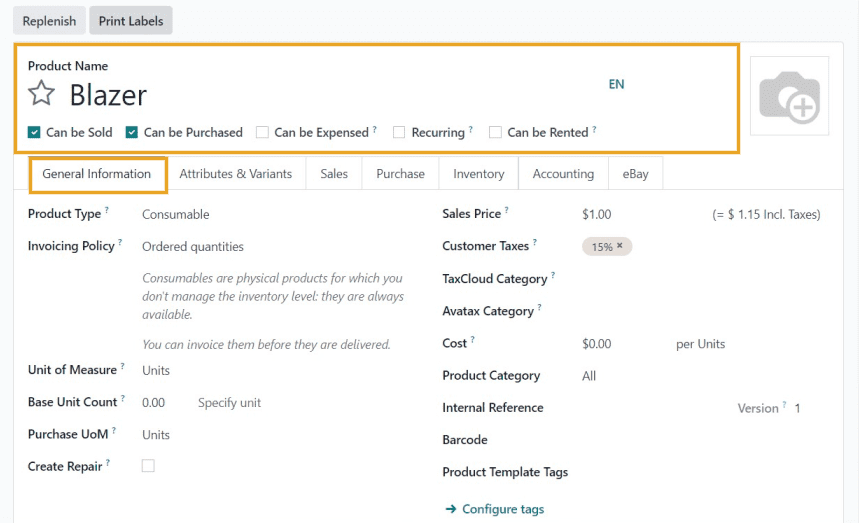The image size is (859, 523).
Task: Tick the Create Repair checkbox
Action: pos(148,466)
